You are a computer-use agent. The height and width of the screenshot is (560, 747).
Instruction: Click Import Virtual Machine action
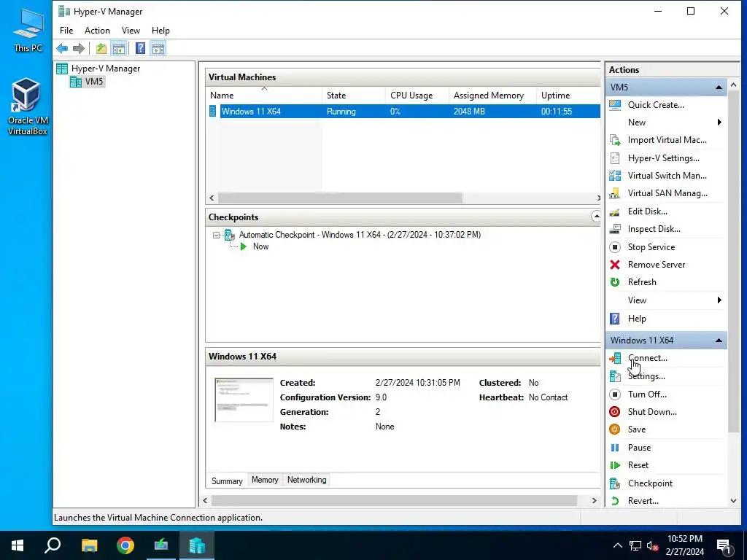coord(667,140)
